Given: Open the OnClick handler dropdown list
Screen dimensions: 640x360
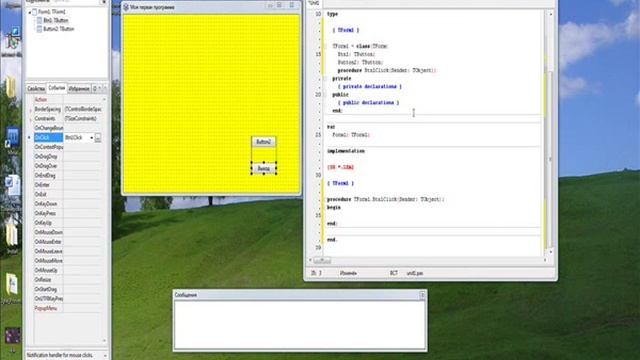Looking at the screenshot, I should 91,138.
